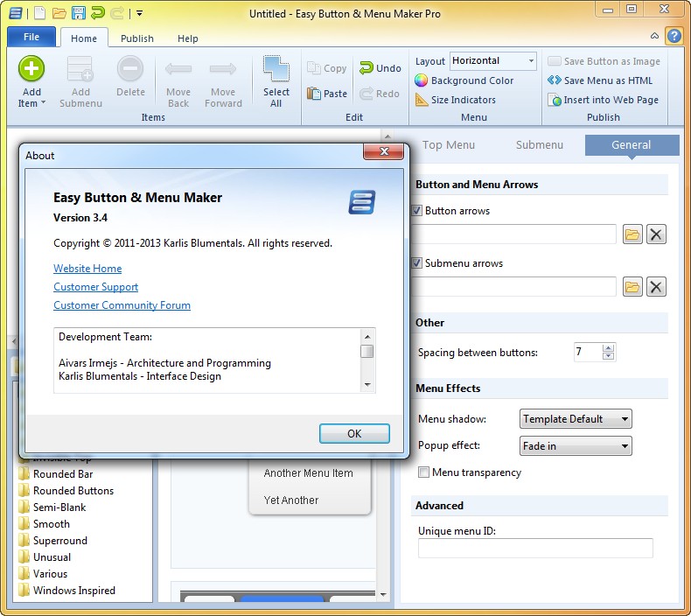The height and width of the screenshot is (616, 691).
Task: Enable the Menu transparency checkbox
Action: (x=423, y=472)
